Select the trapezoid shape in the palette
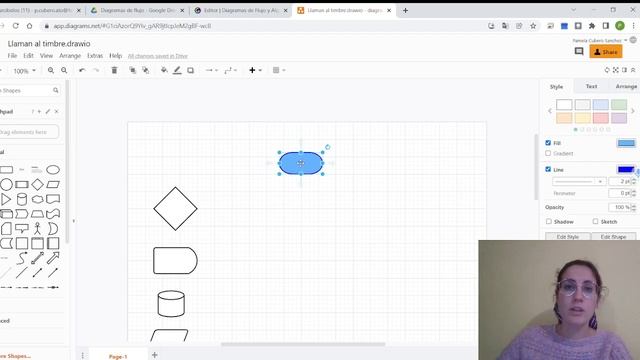The width and height of the screenshot is (640, 360). 37,214
